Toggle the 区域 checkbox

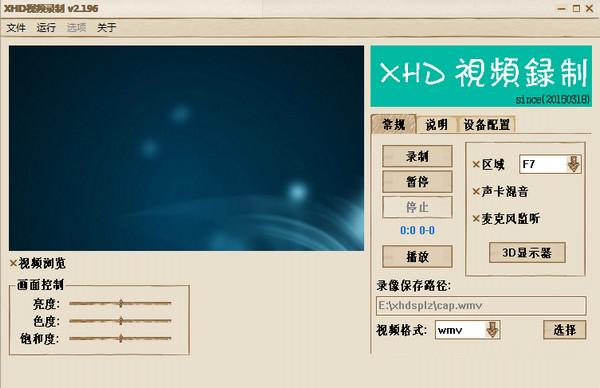coord(489,165)
